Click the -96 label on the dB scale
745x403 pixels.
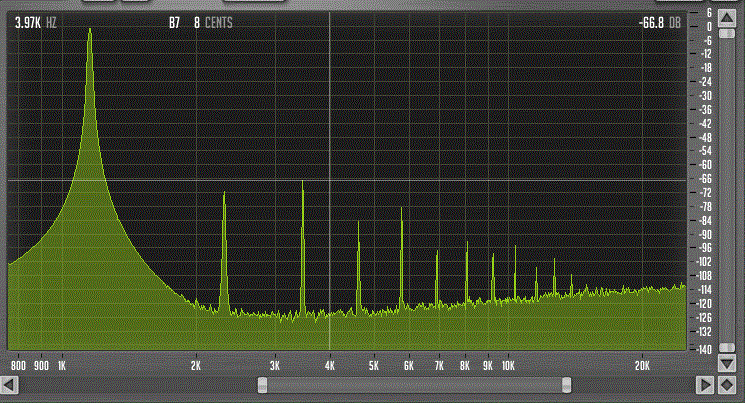pos(706,248)
